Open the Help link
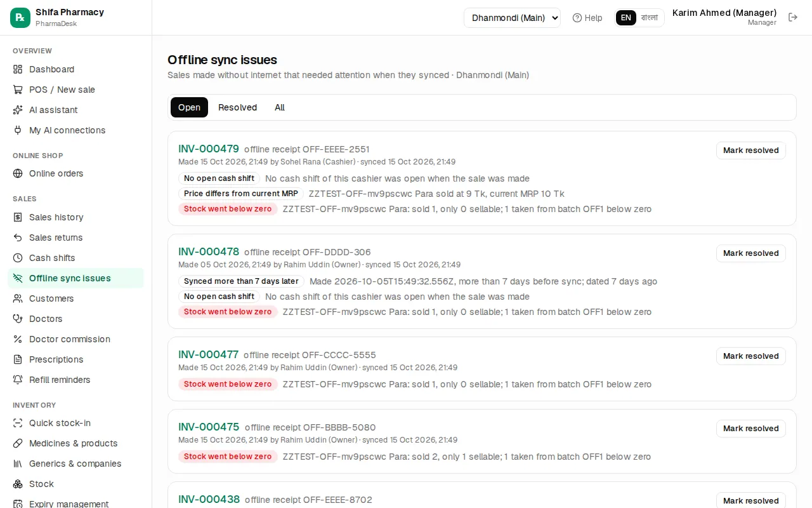The height and width of the screenshot is (508, 812). tap(587, 18)
